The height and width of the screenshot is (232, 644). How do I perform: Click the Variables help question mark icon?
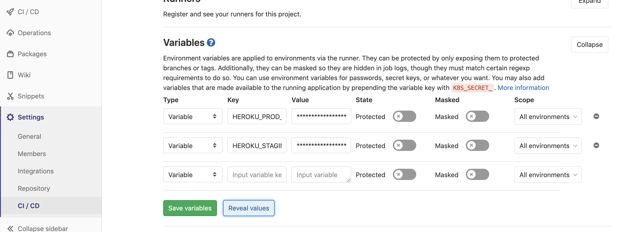(211, 43)
